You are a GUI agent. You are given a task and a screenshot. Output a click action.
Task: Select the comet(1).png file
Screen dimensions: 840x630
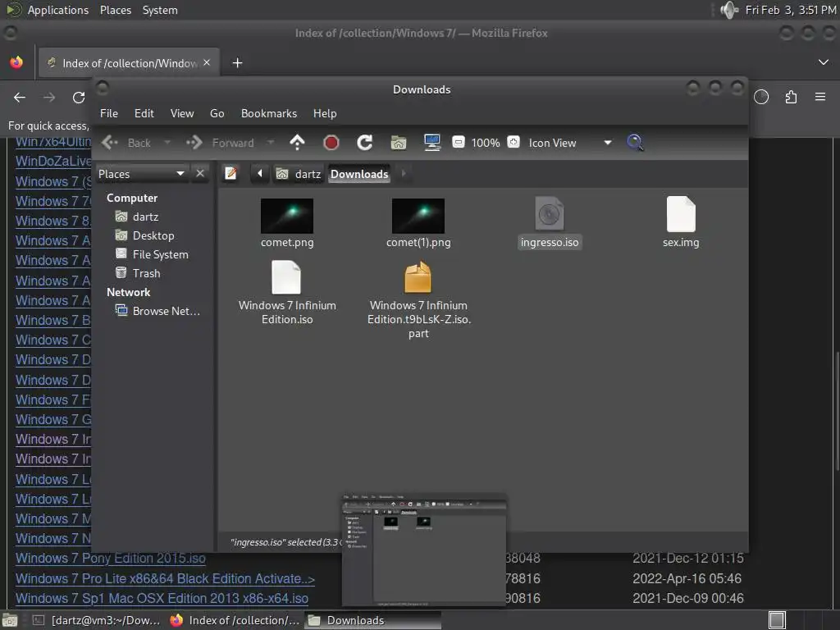click(418, 223)
